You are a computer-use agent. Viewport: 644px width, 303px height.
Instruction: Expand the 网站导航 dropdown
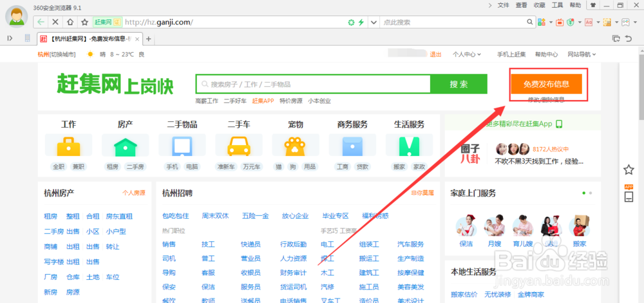tap(582, 54)
